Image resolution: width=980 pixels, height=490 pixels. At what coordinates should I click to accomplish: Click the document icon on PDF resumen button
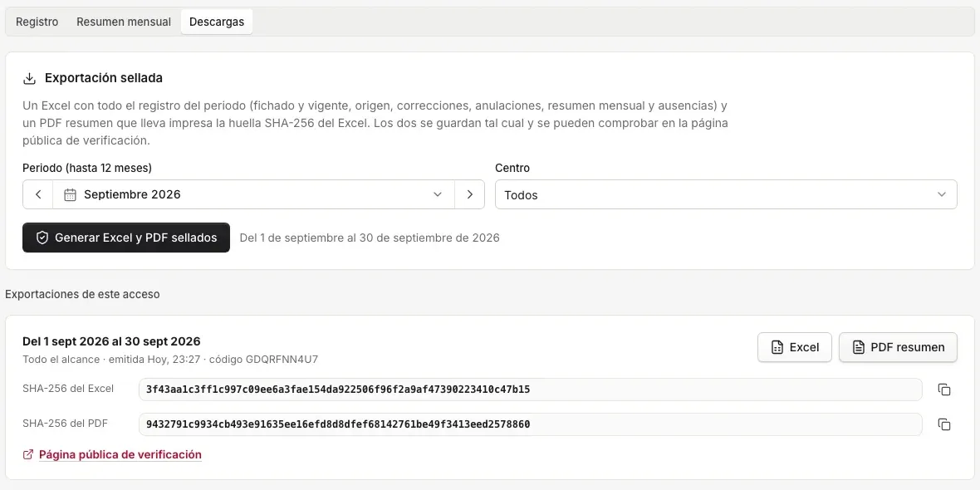(858, 347)
